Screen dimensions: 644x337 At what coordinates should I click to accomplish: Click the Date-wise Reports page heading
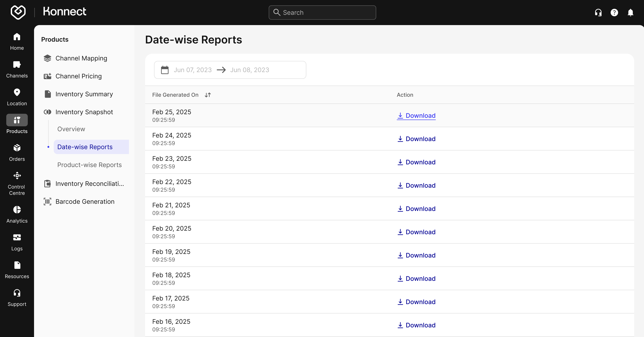tap(193, 40)
